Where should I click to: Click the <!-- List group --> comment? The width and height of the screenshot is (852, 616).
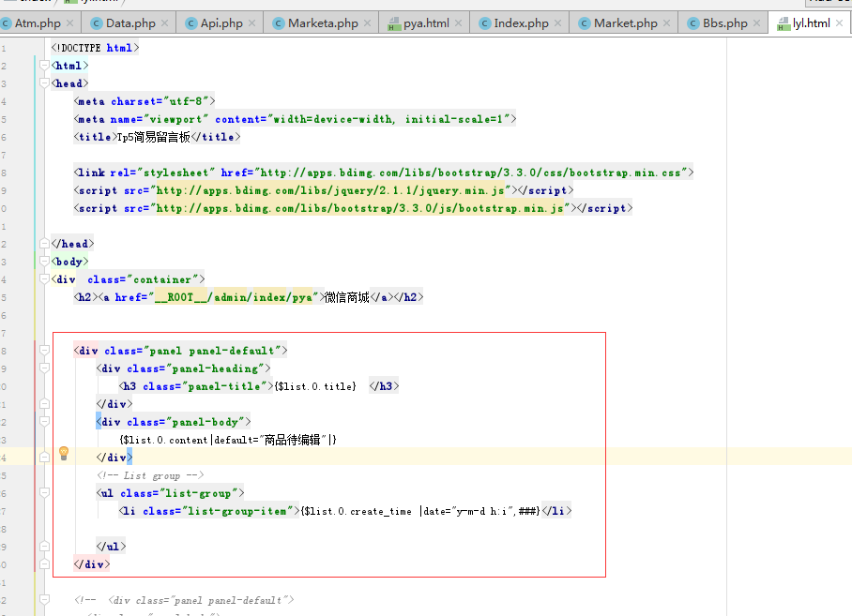coord(150,475)
